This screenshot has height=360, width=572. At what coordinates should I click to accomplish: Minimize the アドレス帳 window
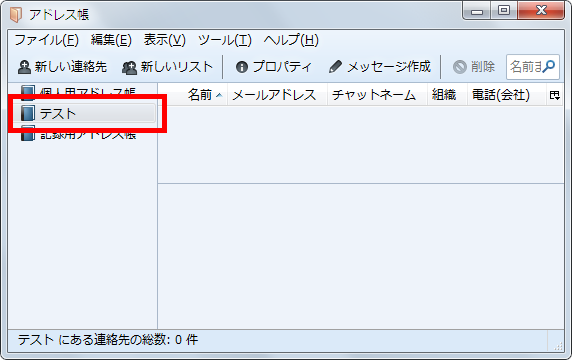[x=477, y=11]
